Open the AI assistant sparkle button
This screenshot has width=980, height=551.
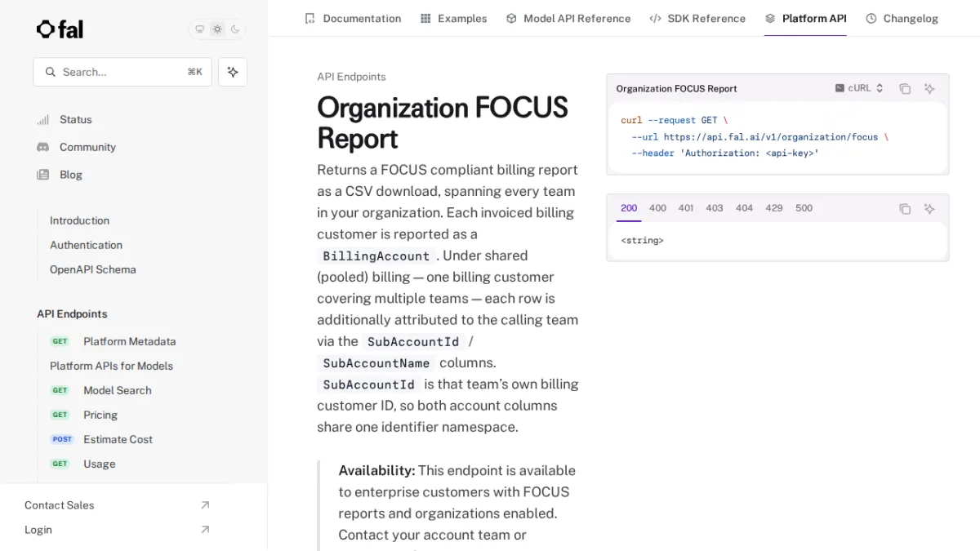[233, 72]
